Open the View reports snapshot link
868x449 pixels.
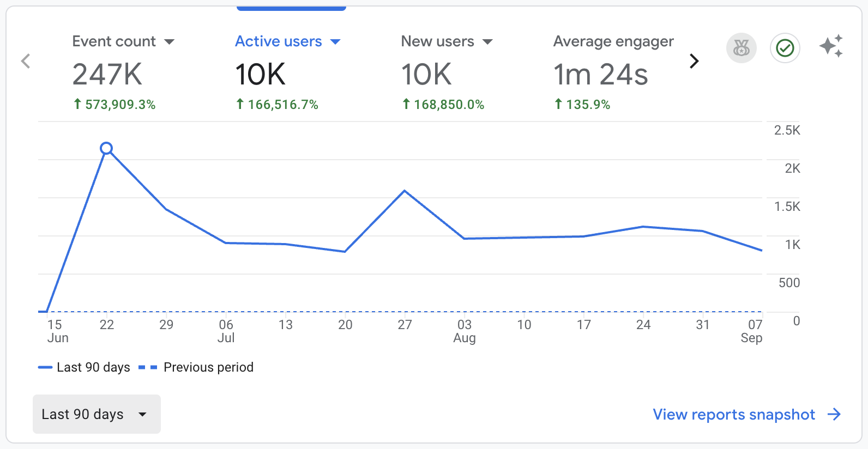pyautogui.click(x=734, y=415)
